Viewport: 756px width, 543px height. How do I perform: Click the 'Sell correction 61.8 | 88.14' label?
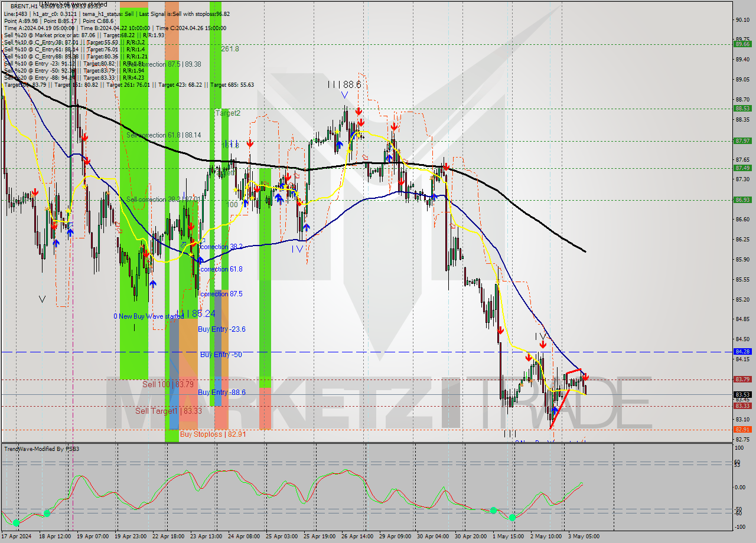164,135
